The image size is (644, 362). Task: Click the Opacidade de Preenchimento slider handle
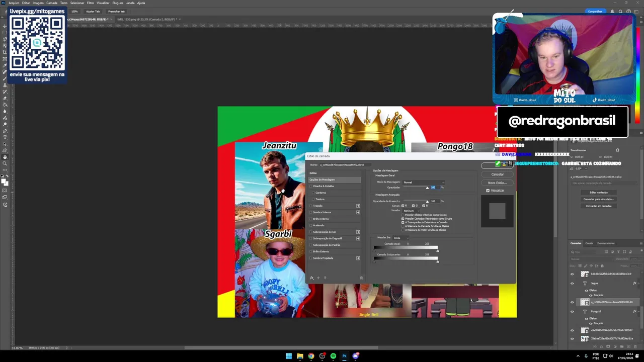(x=427, y=202)
